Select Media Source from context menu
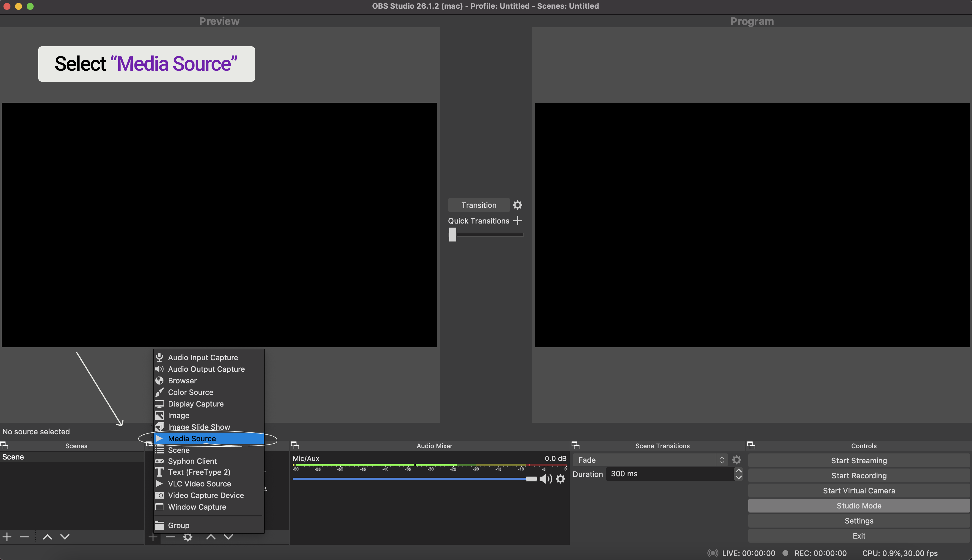Screen dimensions: 972x560 pyautogui.click(x=192, y=438)
